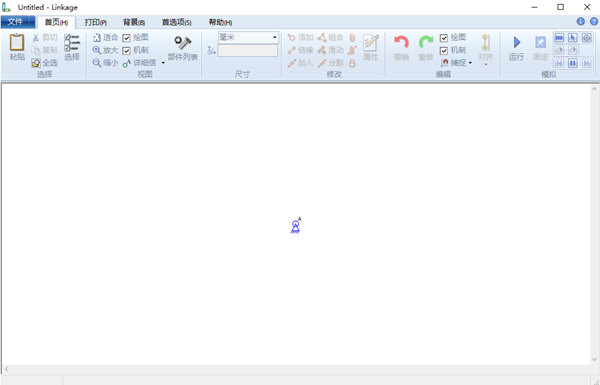Open the units (毫米) combo box
Viewport: 600px width, 385px height.
point(248,37)
